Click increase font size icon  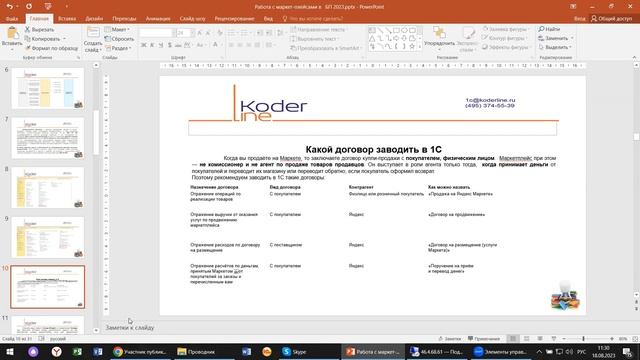tap(200, 33)
